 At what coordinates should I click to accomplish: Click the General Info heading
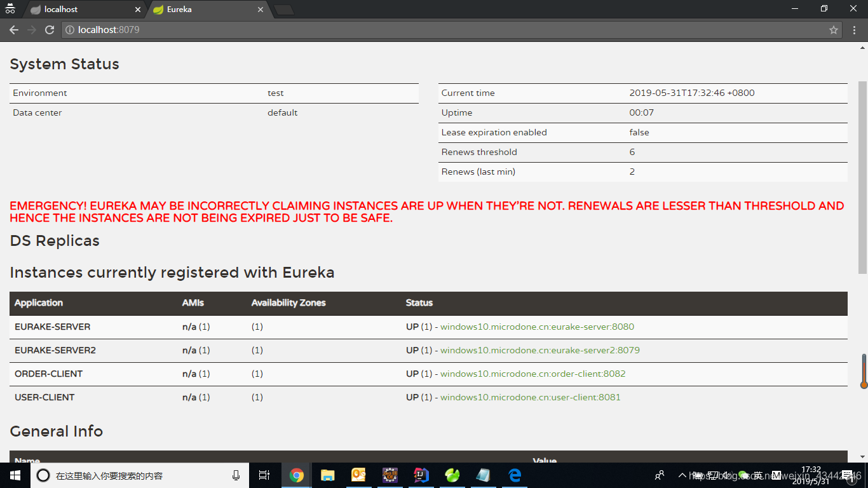(57, 431)
